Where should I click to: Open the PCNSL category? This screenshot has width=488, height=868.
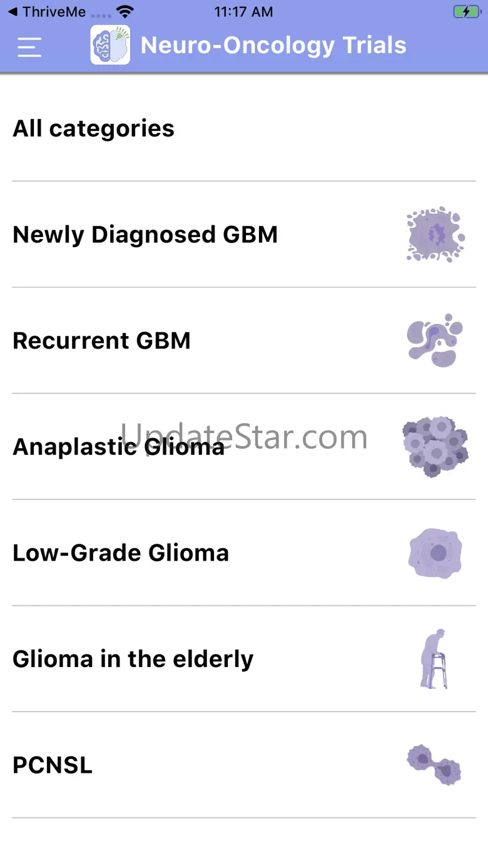click(x=53, y=765)
